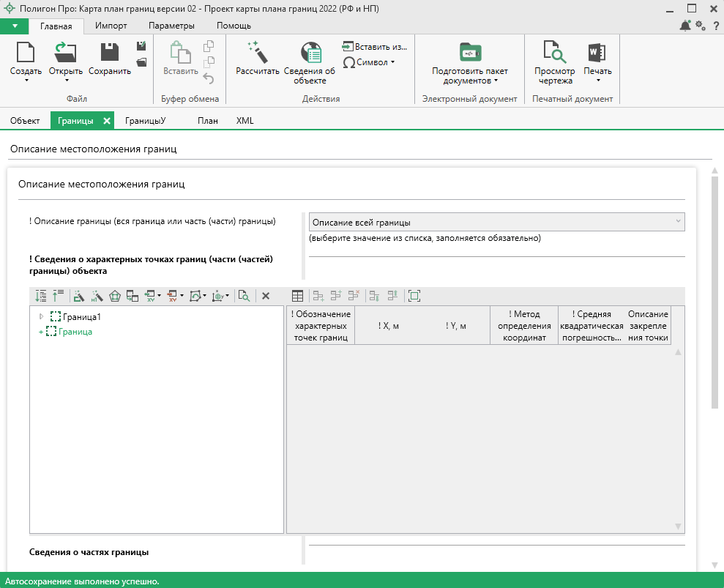Click the table view icon above the coordinates grid
The height and width of the screenshot is (588, 724).
coord(297,296)
